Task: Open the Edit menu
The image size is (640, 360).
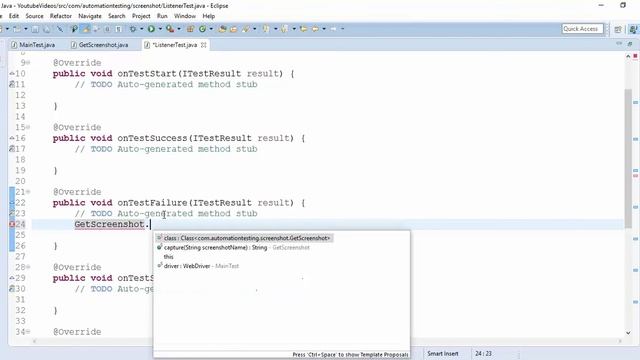Action: point(14,16)
